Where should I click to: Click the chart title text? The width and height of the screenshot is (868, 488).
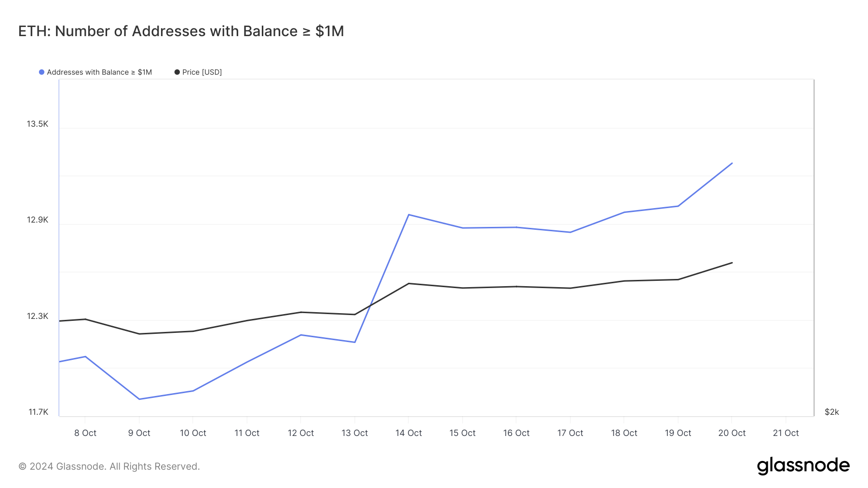click(181, 31)
